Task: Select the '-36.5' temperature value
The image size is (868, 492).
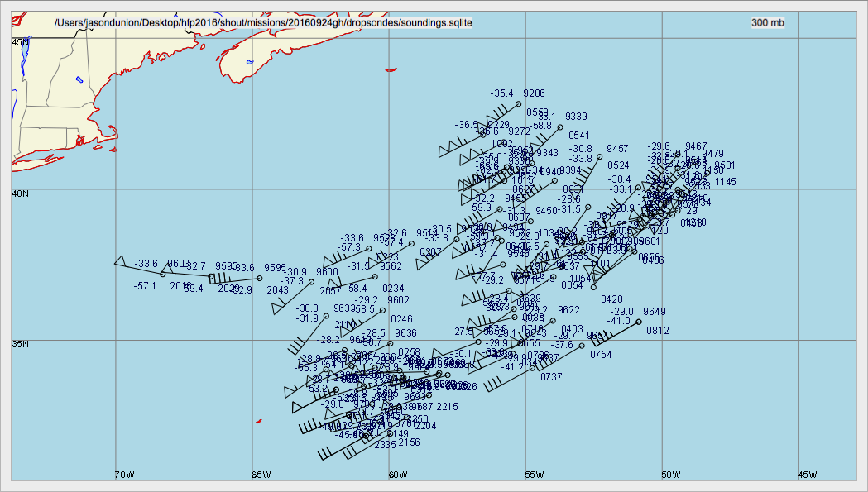Action: coord(467,125)
